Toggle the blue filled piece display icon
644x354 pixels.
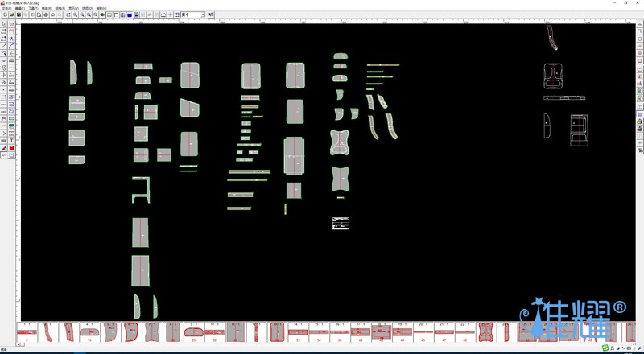point(130,14)
